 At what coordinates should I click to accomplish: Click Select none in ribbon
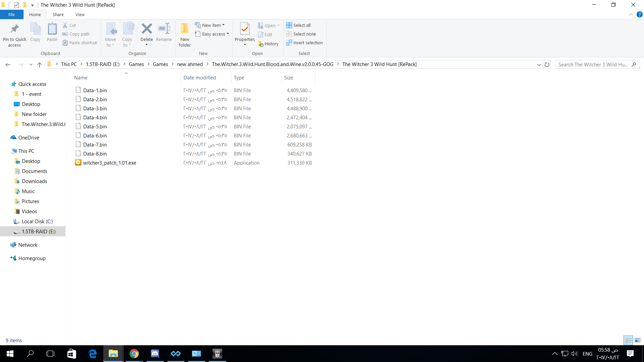[x=301, y=34]
